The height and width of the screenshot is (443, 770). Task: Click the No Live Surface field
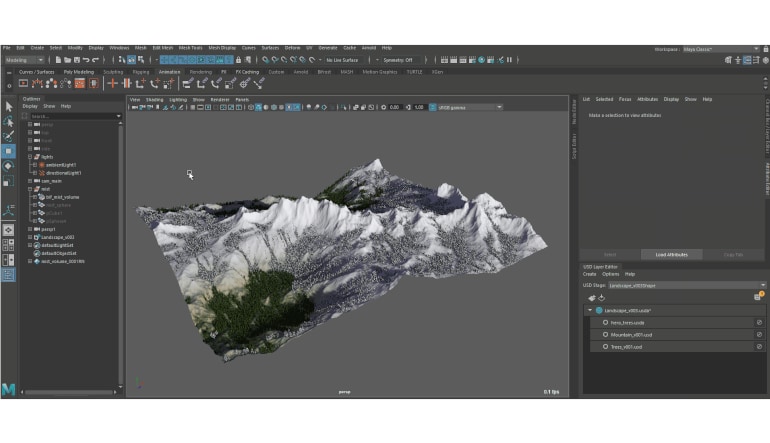[346, 60]
